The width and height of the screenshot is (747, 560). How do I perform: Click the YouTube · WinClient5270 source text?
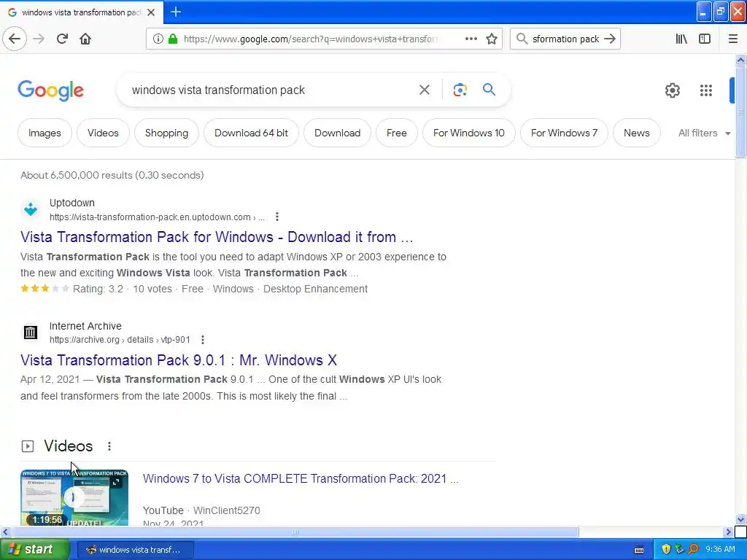201,510
